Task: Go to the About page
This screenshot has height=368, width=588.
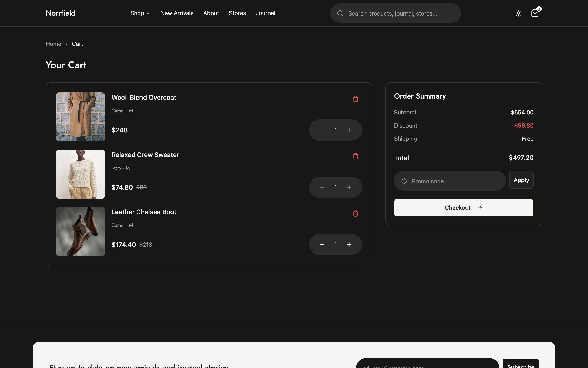Action: (x=211, y=13)
